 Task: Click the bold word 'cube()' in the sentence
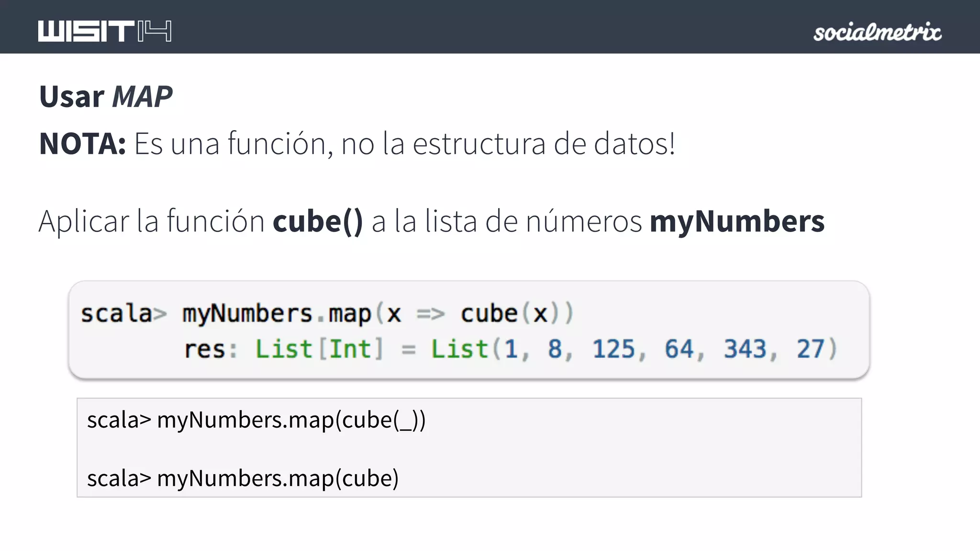coord(318,221)
